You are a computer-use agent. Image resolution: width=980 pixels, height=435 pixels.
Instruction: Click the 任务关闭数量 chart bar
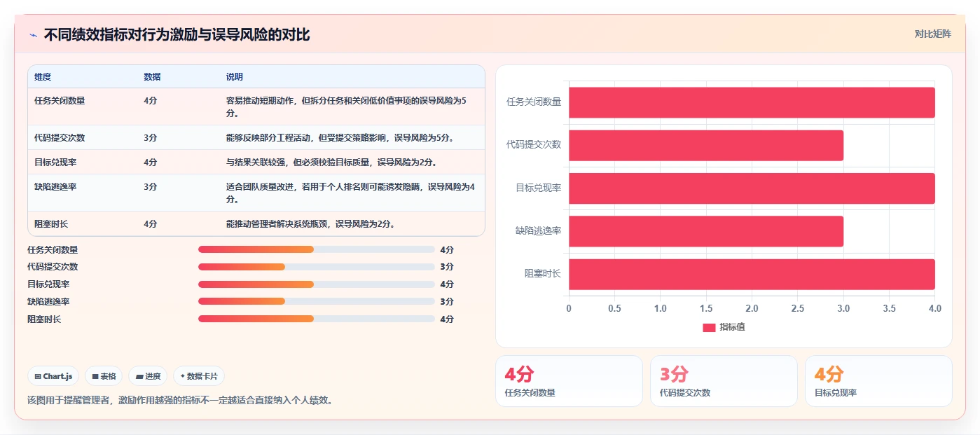point(752,102)
